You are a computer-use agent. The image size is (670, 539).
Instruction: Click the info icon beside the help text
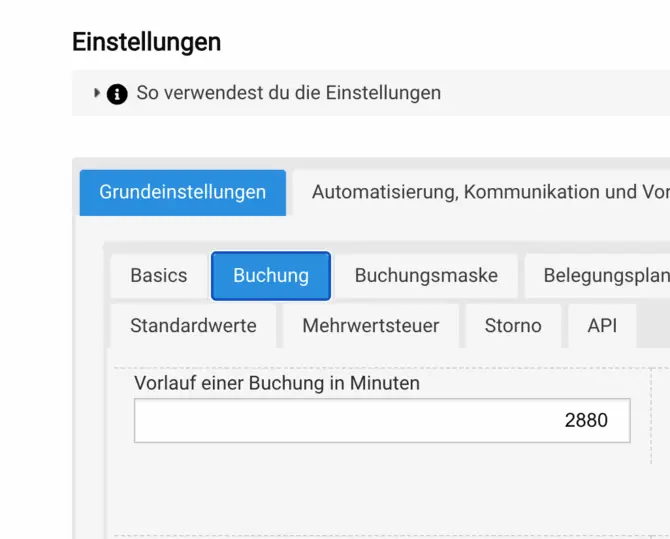(117, 94)
